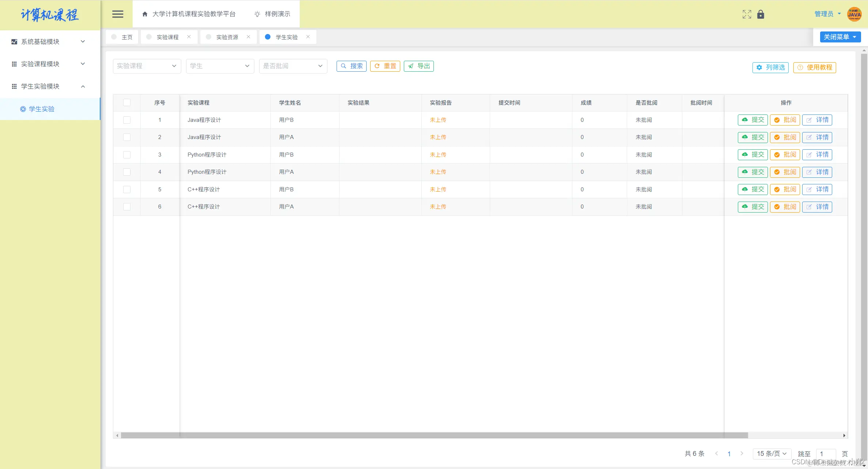Toggle the select-all header checkbox

[x=127, y=102]
